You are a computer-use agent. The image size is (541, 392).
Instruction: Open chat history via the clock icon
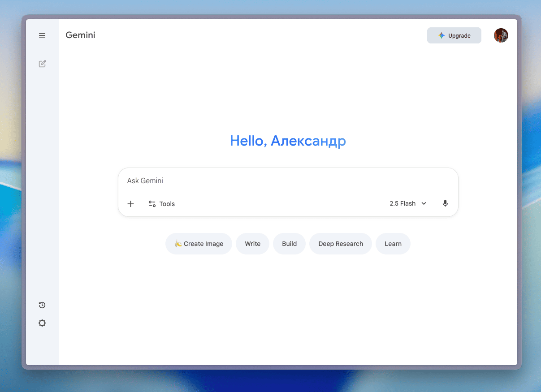click(42, 305)
